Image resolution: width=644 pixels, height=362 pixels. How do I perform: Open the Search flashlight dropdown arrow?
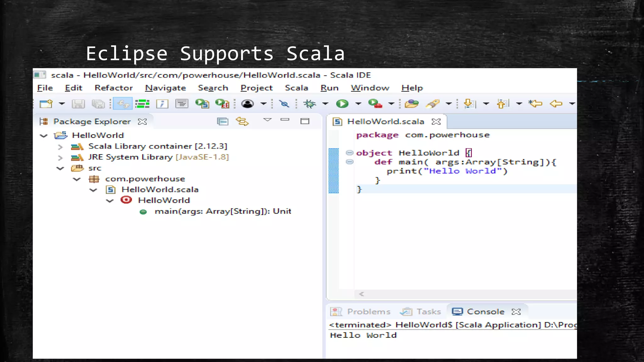point(449,103)
